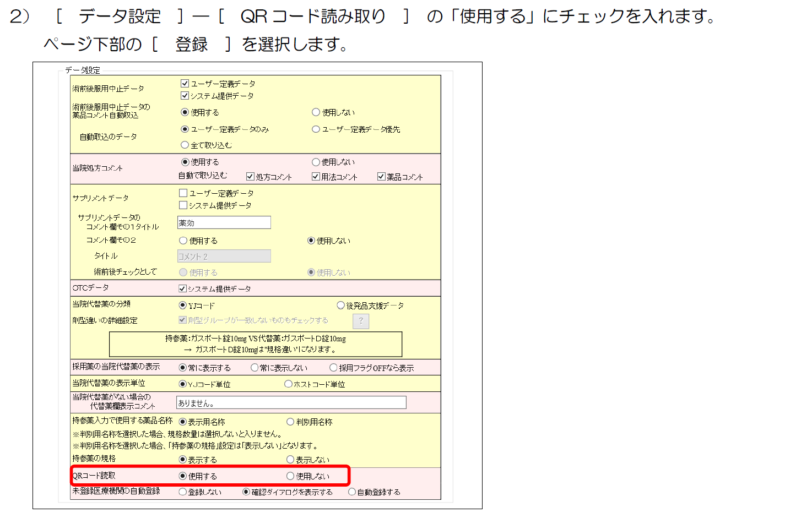Toggle the 用法コメント checkbox

click(316, 177)
